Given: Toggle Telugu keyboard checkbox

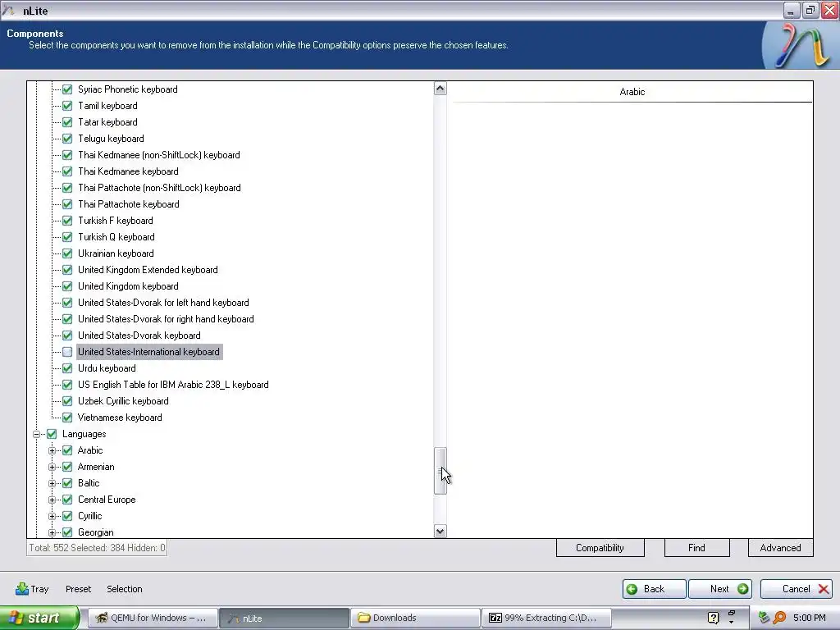Looking at the screenshot, I should [x=67, y=139].
